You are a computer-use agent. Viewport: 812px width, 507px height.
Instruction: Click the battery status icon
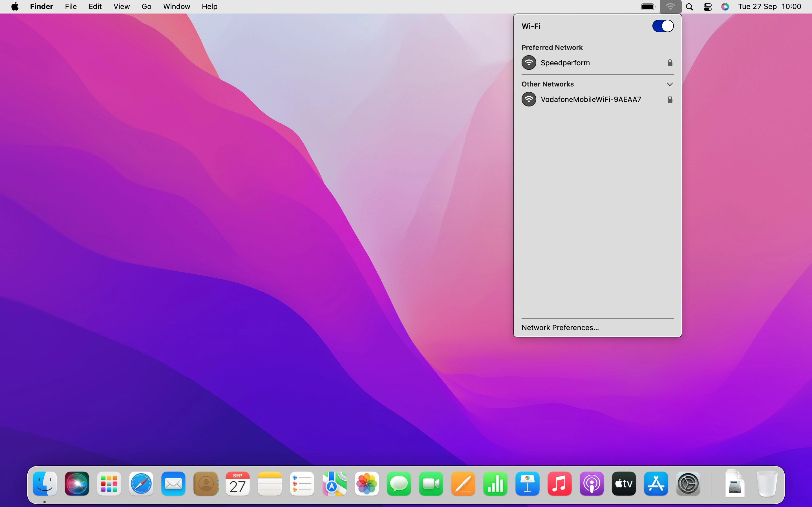click(648, 7)
